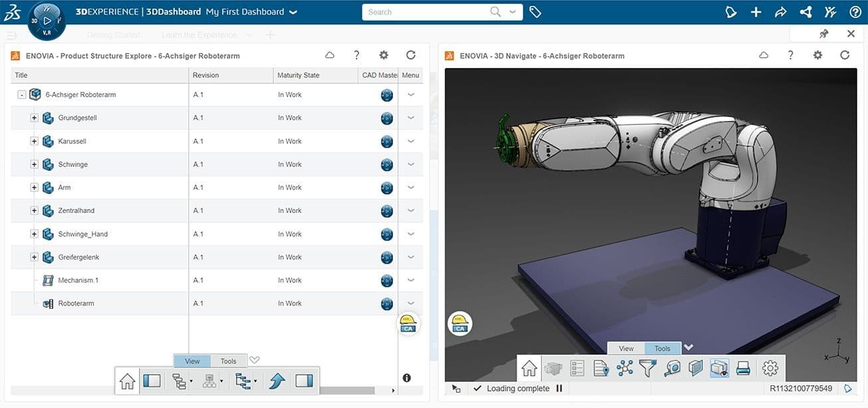This screenshot has height=408, width=868.
Task: Sort by Title column header
Action: (100, 75)
